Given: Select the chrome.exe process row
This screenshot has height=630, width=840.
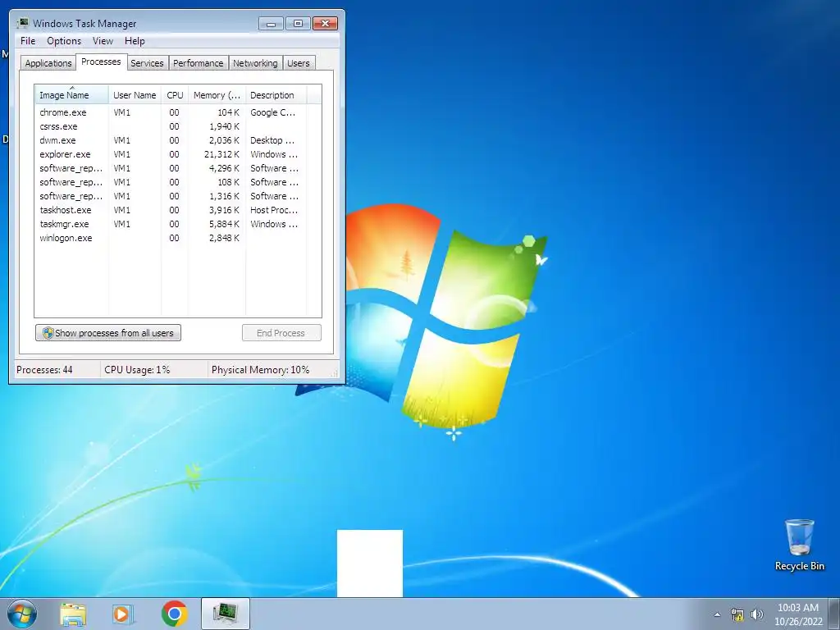Looking at the screenshot, I should click(x=171, y=112).
